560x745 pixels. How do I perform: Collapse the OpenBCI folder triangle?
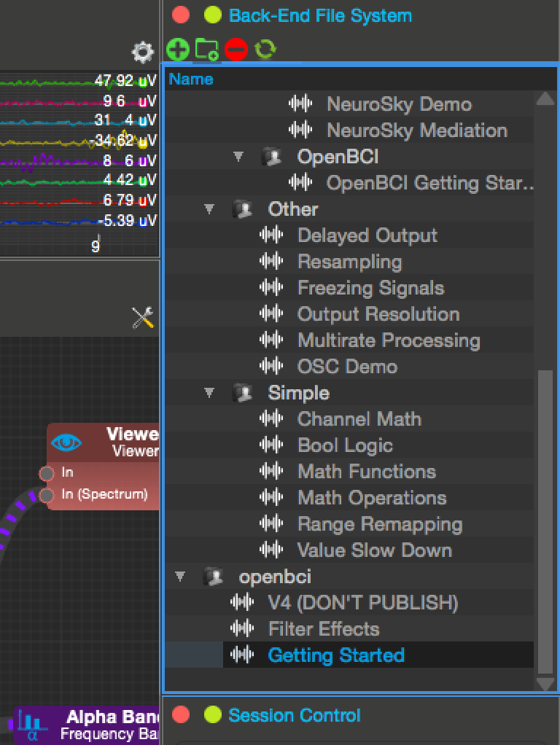tap(238, 156)
